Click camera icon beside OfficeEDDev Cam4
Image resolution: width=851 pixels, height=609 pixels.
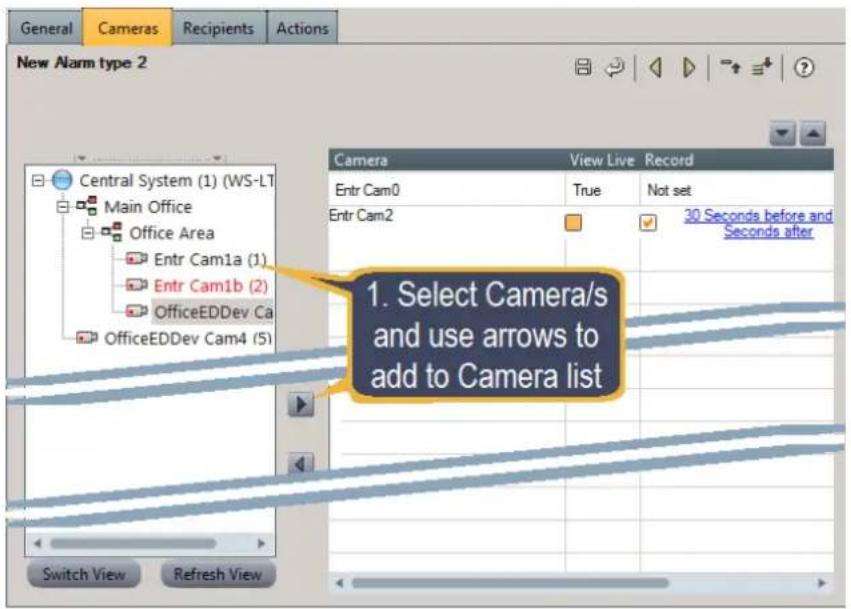tap(87, 338)
